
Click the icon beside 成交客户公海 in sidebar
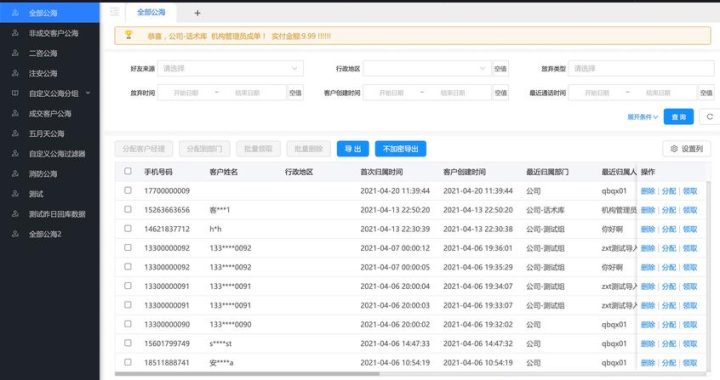coord(15,113)
